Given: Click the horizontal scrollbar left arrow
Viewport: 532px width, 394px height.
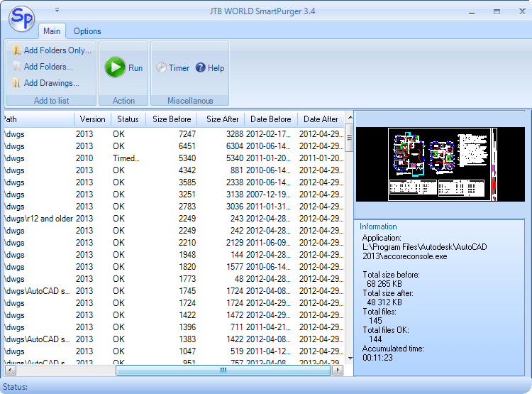Looking at the screenshot, I should click(x=11, y=370).
